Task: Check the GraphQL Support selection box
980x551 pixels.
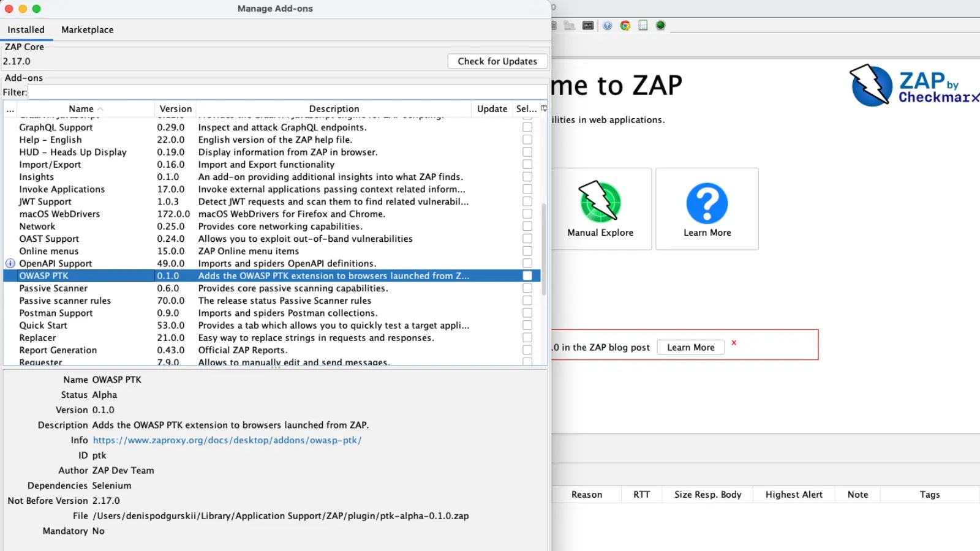Action: click(x=527, y=127)
